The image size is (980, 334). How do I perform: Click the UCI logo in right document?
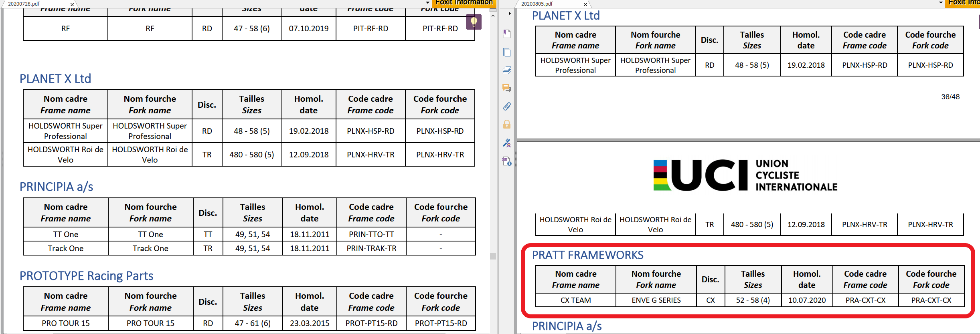[745, 175]
